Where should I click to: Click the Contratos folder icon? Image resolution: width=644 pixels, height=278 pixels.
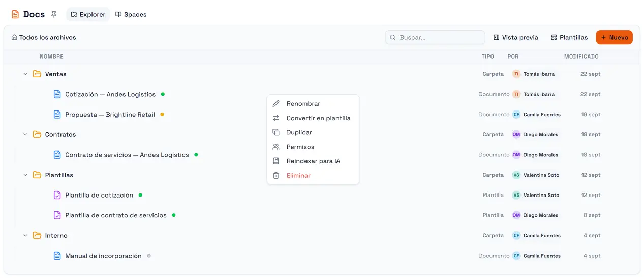point(37,134)
